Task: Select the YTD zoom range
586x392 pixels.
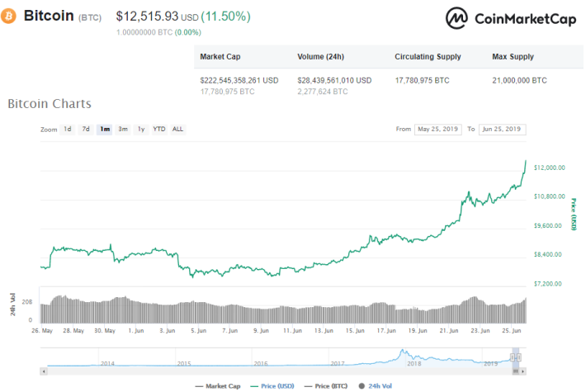Action: coord(159,130)
